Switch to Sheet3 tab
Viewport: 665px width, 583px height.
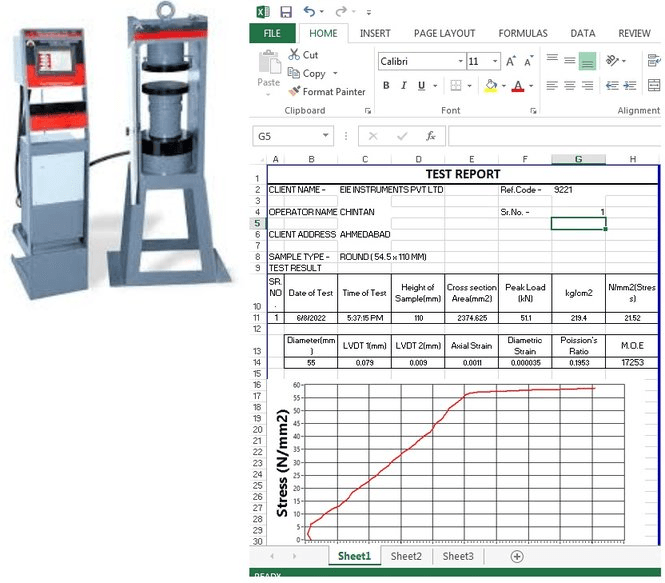click(x=458, y=556)
